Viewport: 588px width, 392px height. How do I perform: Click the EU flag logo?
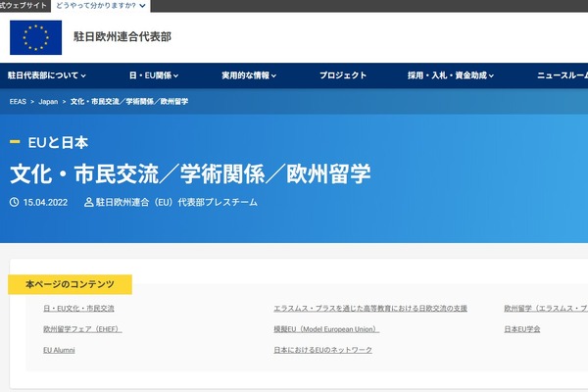35,37
